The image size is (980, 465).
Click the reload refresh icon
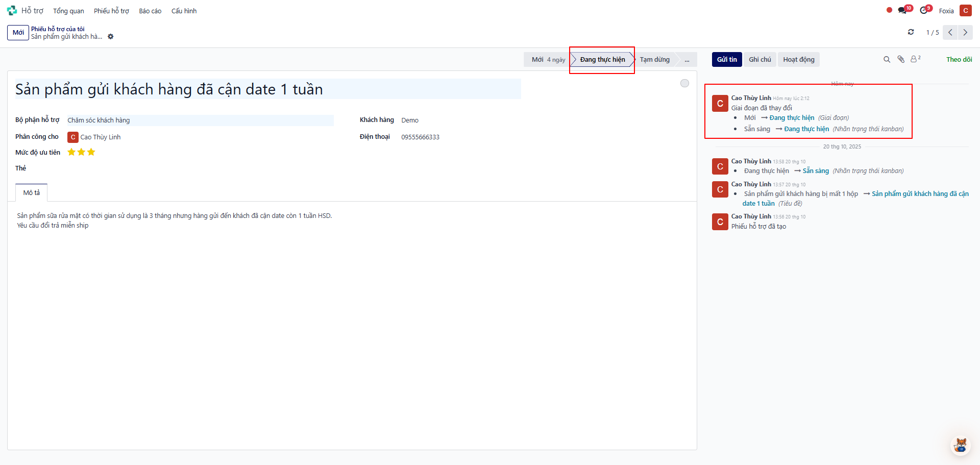tap(911, 32)
